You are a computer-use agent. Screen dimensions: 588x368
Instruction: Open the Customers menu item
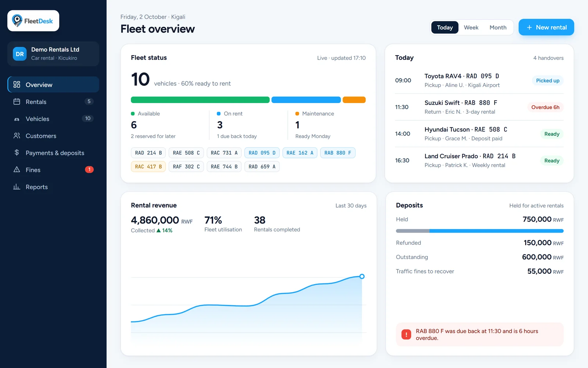coord(53,136)
